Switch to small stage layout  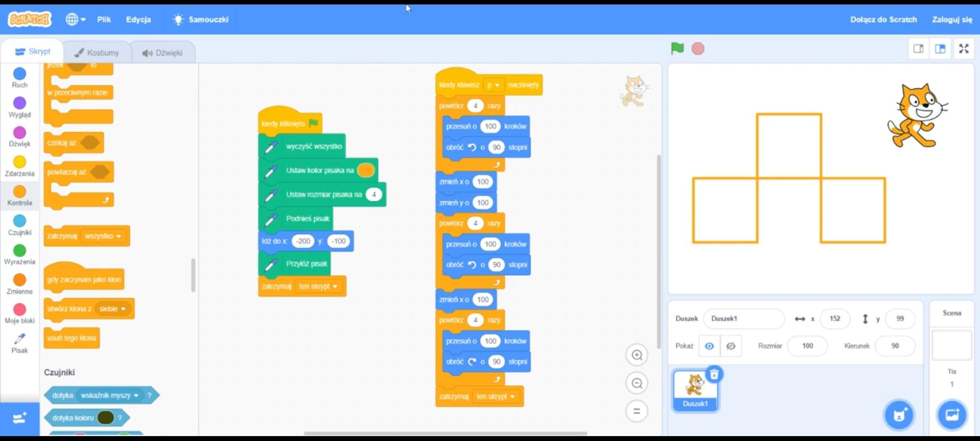[918, 49]
